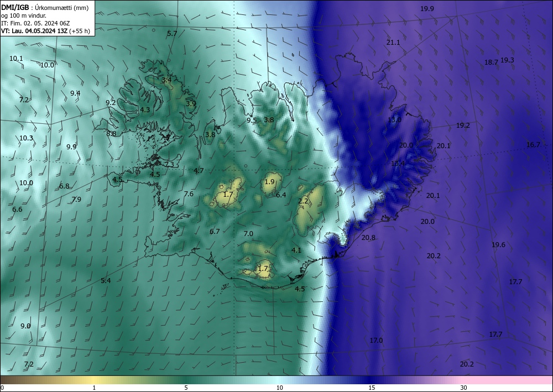Click the map value 8.8

(x=111, y=133)
